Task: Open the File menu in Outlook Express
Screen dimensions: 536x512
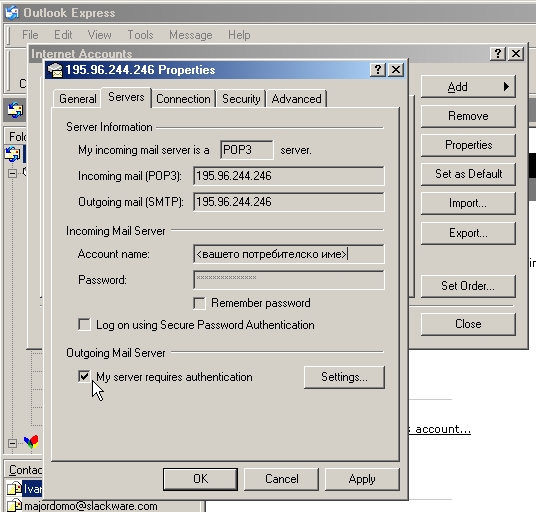Action: point(30,35)
